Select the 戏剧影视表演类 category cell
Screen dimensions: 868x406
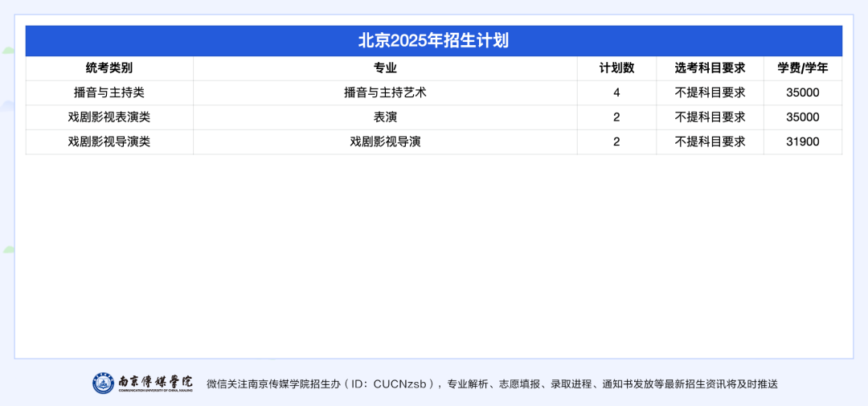click(109, 117)
